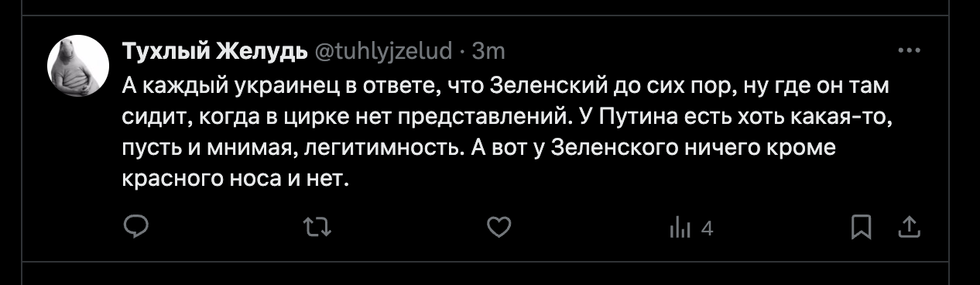The width and height of the screenshot is (980, 285).
Task: Open view analytics bar chart icon
Action: point(680,228)
